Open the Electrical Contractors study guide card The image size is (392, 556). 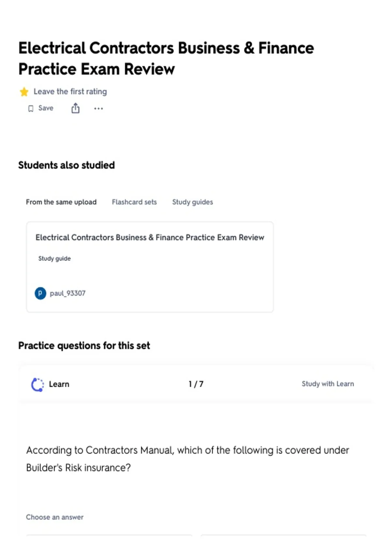pyautogui.click(x=150, y=267)
